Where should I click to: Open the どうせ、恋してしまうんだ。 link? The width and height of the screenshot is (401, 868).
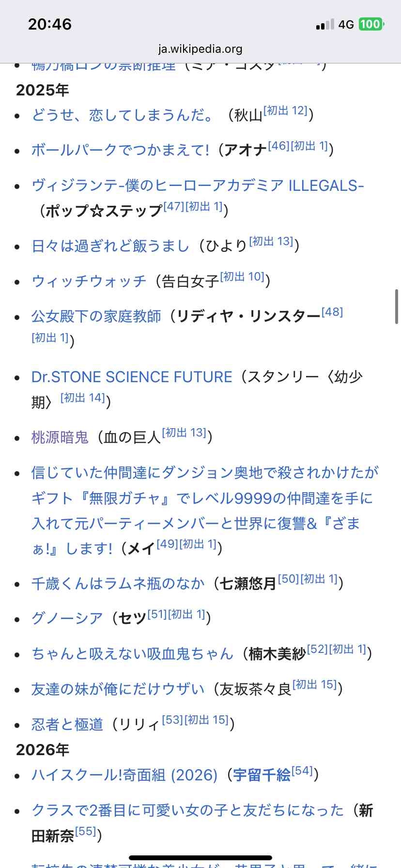(122, 115)
